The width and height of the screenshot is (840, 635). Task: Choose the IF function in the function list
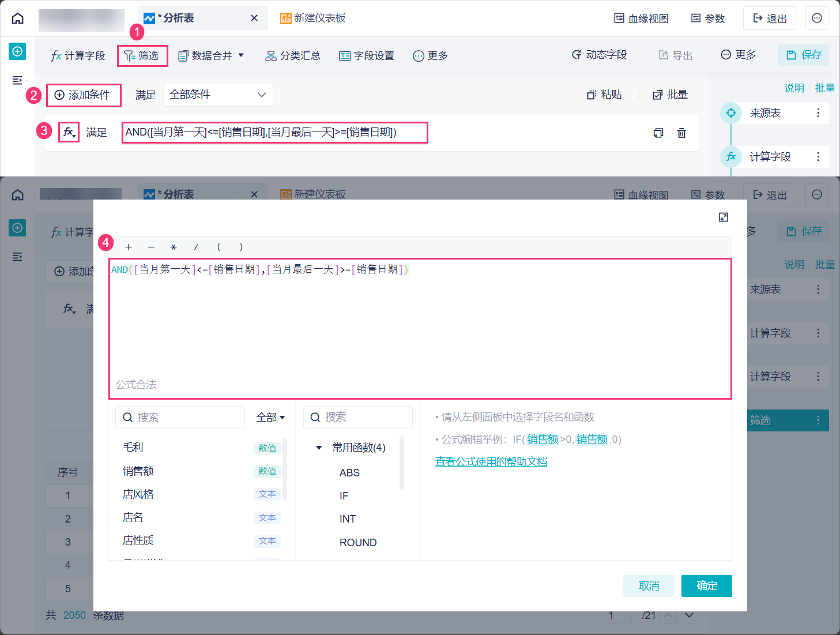[x=344, y=496]
